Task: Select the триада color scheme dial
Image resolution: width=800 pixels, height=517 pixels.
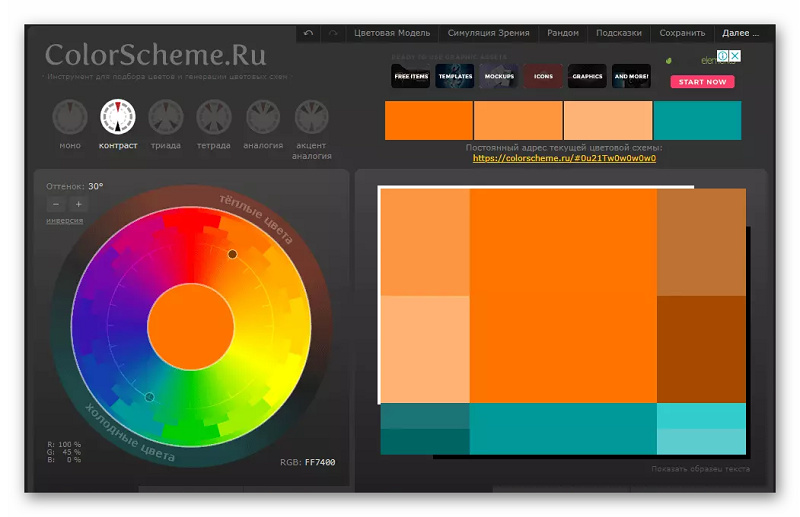Action: (x=166, y=117)
